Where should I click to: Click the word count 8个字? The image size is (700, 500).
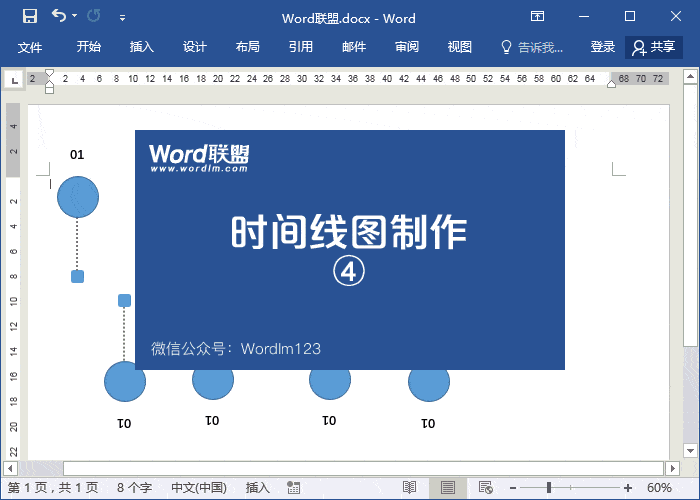[x=134, y=488]
